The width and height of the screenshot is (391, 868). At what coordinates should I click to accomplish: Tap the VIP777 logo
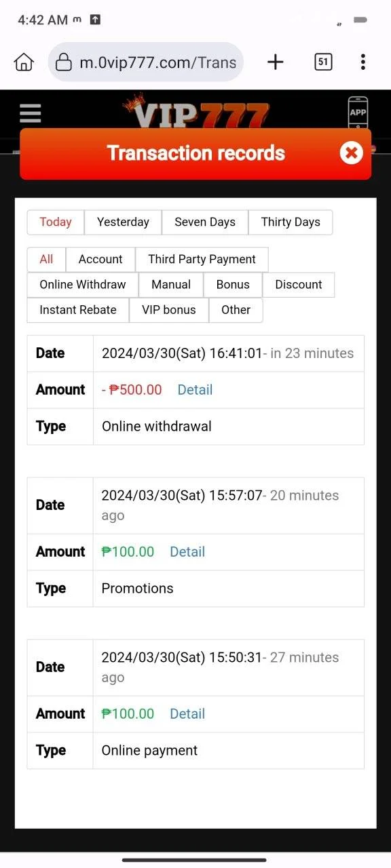195,112
